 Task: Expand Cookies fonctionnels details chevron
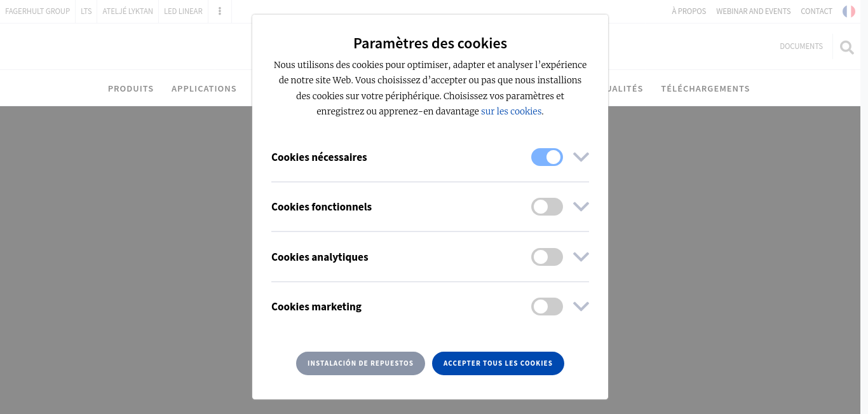pos(581,207)
